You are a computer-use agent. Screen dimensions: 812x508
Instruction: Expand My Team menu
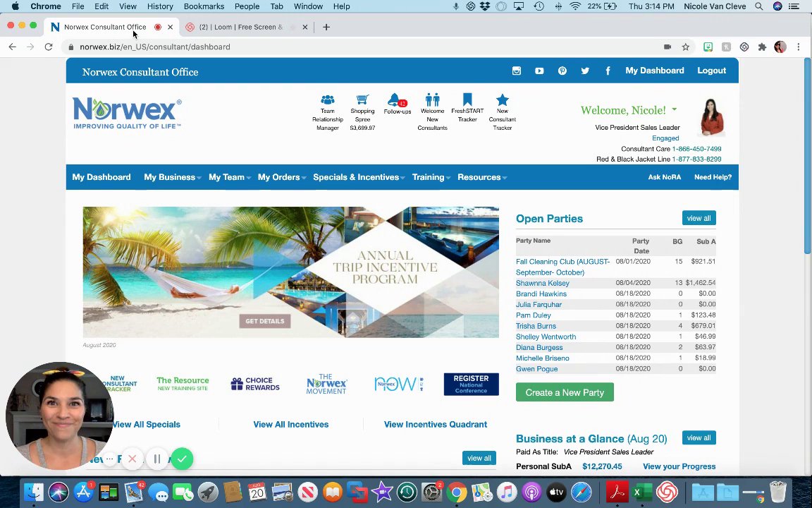tap(229, 177)
